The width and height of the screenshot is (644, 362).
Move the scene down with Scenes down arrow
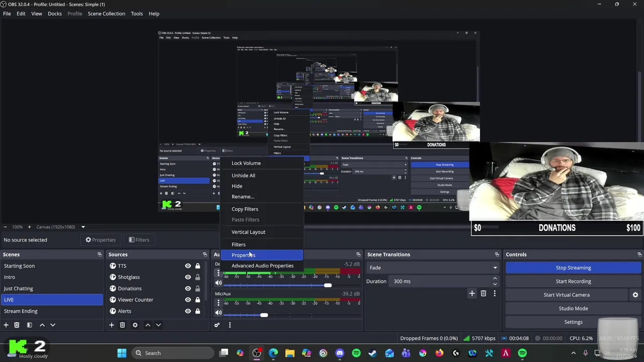point(53,325)
